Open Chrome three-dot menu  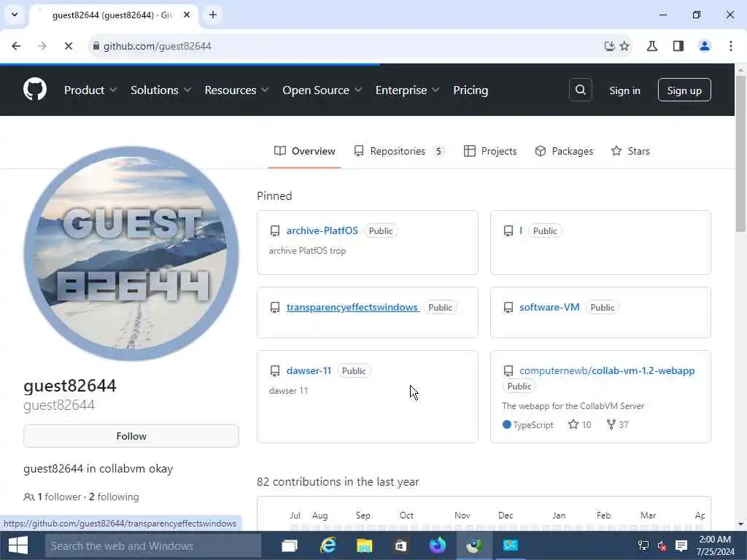point(731,46)
